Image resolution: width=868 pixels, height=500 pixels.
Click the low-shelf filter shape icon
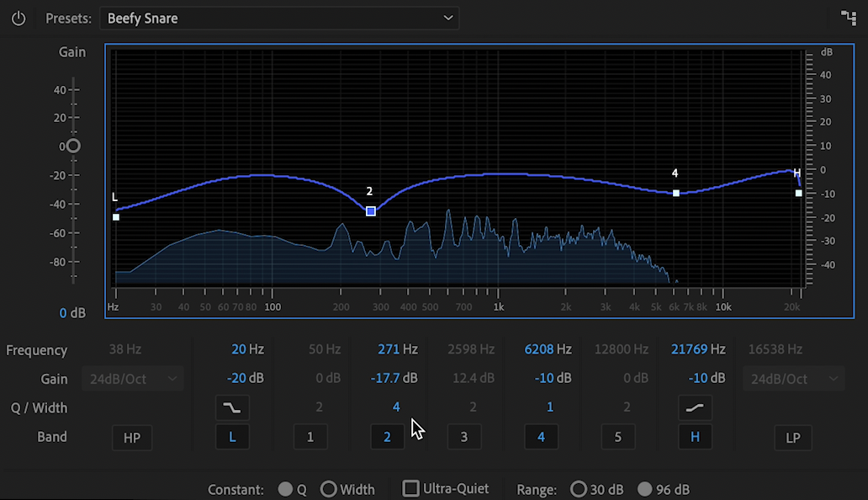(x=232, y=407)
